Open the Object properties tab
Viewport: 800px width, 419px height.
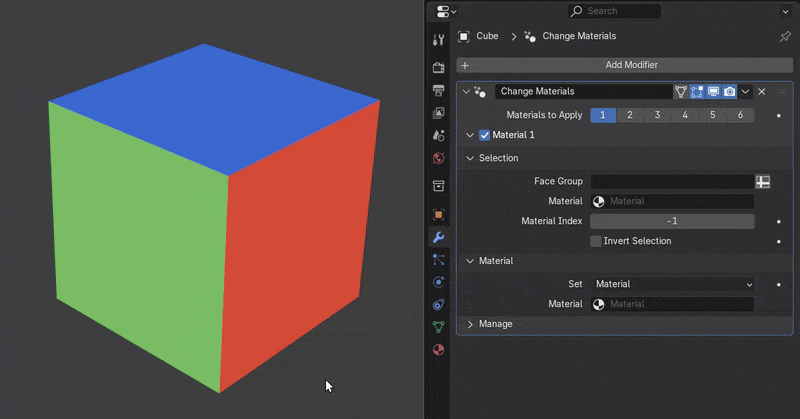click(438, 215)
